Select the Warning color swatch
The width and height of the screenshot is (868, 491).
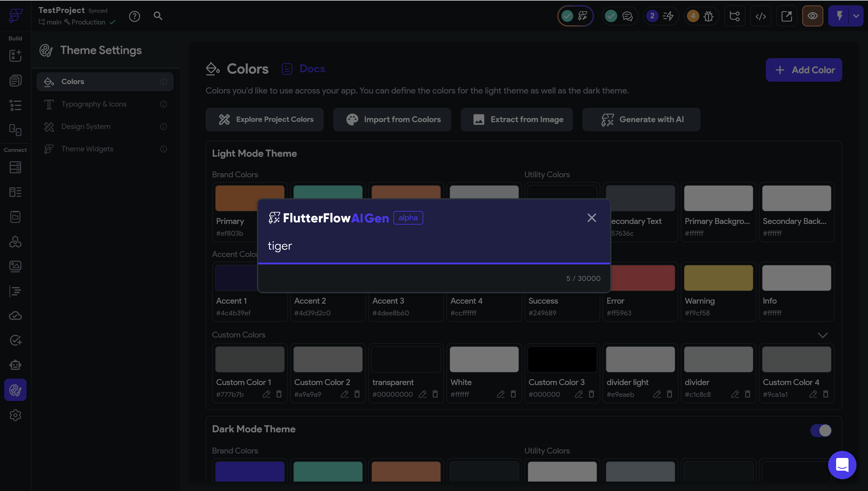[718, 278]
